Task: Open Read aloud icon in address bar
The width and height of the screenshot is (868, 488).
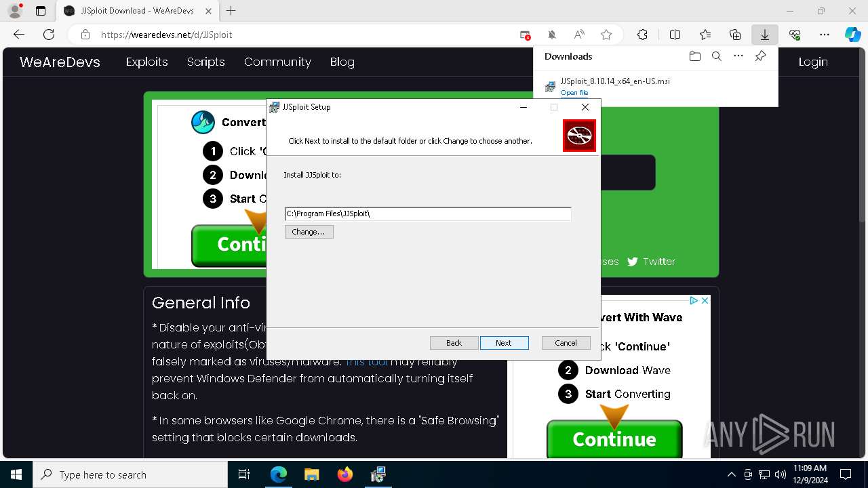Action: click(x=579, y=35)
